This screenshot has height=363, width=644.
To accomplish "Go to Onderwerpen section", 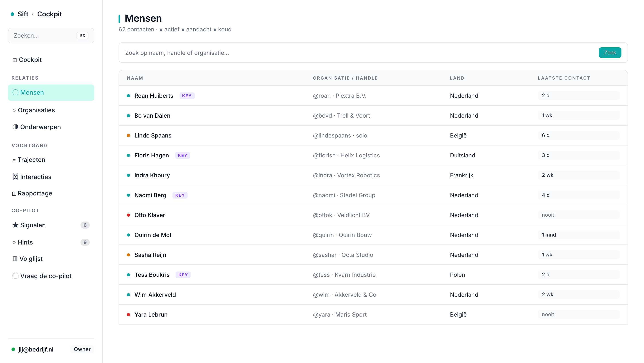I will 51,127.
